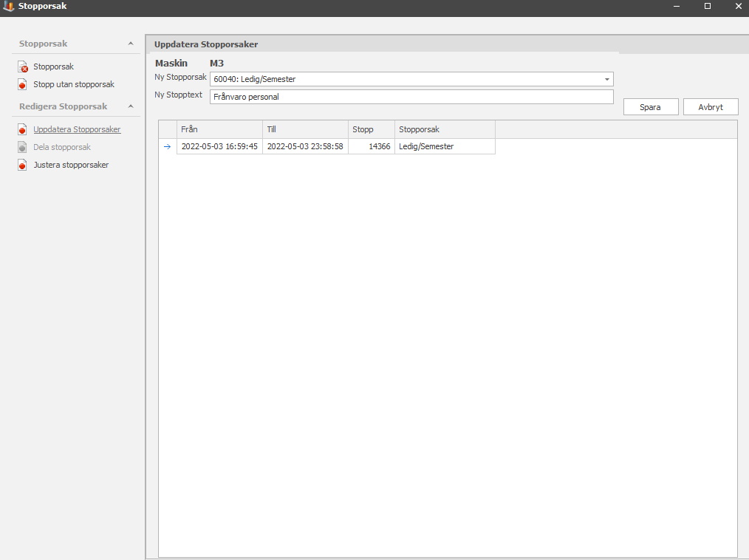The width and height of the screenshot is (749, 560).
Task: Click the Justera stopporsaker icon
Action: click(x=22, y=165)
